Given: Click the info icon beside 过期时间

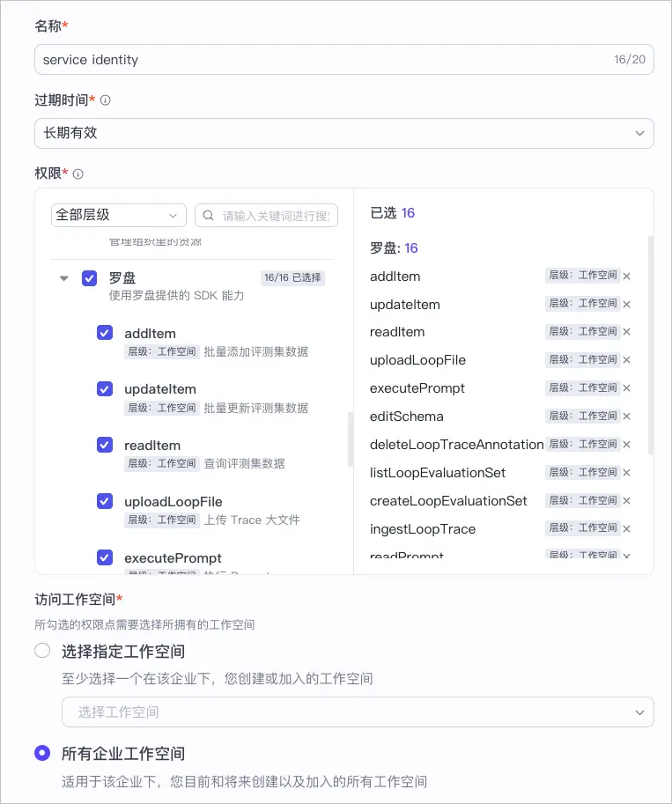Looking at the screenshot, I should point(105,100).
